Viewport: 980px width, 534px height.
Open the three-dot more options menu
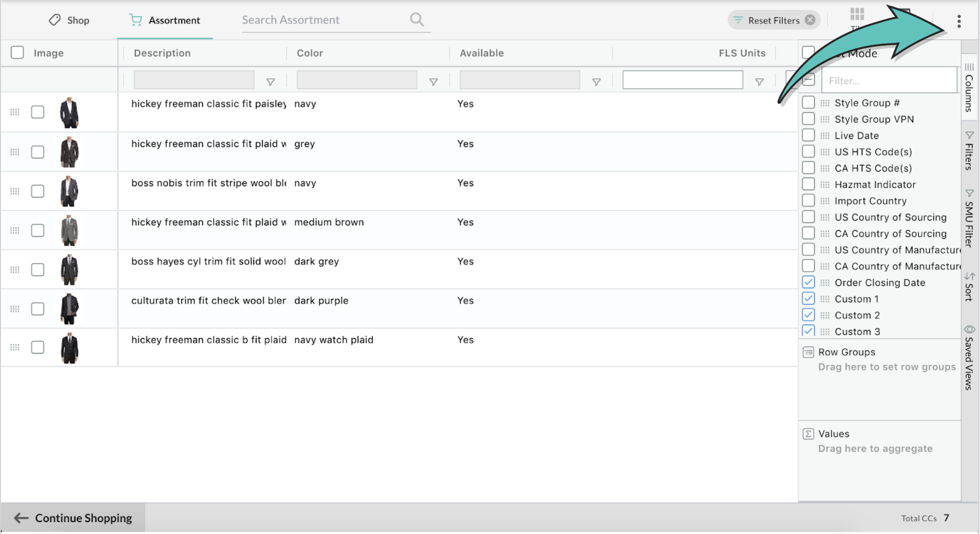[959, 21]
